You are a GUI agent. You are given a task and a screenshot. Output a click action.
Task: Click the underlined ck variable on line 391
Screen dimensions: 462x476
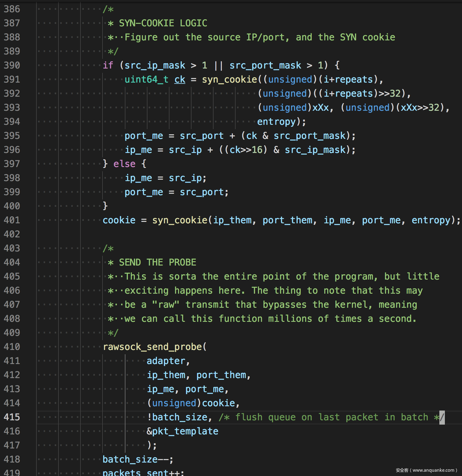180,79
